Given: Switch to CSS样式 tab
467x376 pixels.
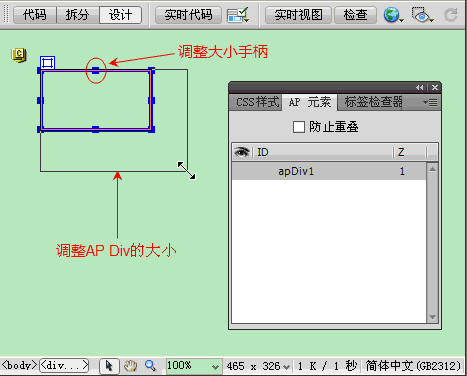Looking at the screenshot, I should pos(256,102).
